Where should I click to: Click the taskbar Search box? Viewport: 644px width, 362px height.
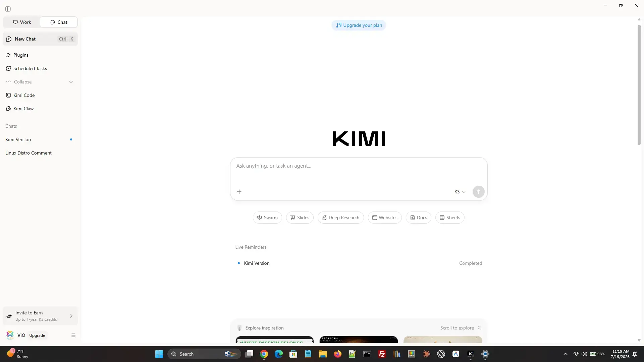pyautogui.click(x=204, y=354)
